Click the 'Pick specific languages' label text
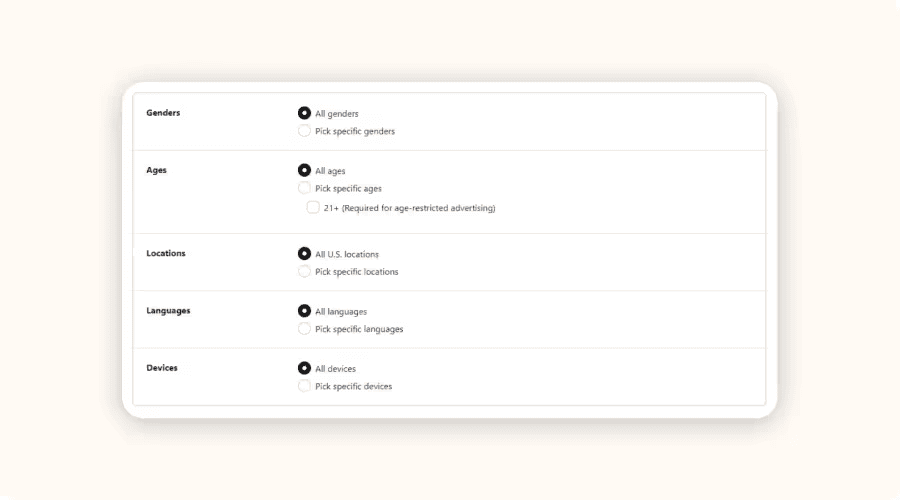 [359, 329]
